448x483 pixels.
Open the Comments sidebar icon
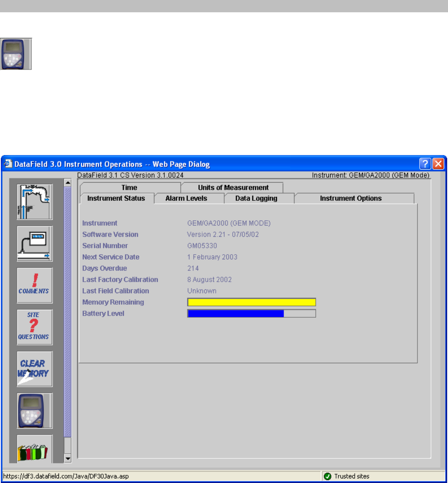(x=34, y=286)
